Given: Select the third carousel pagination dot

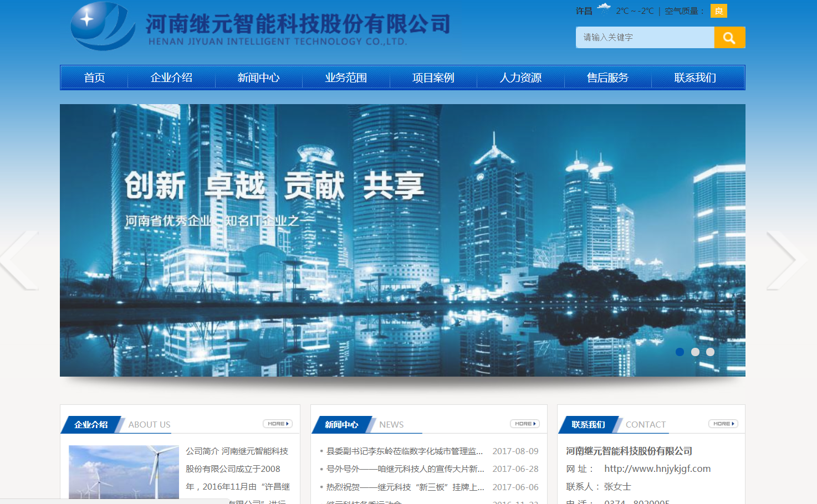Looking at the screenshot, I should [x=711, y=351].
